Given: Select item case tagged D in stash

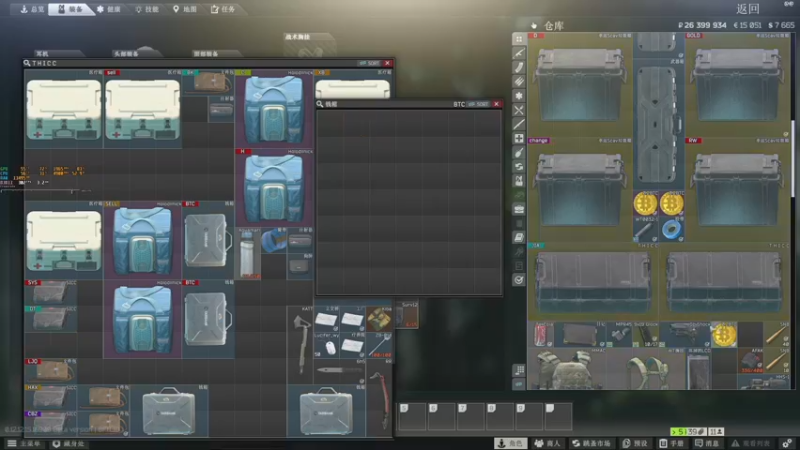Looking at the screenshot, I should [580, 85].
